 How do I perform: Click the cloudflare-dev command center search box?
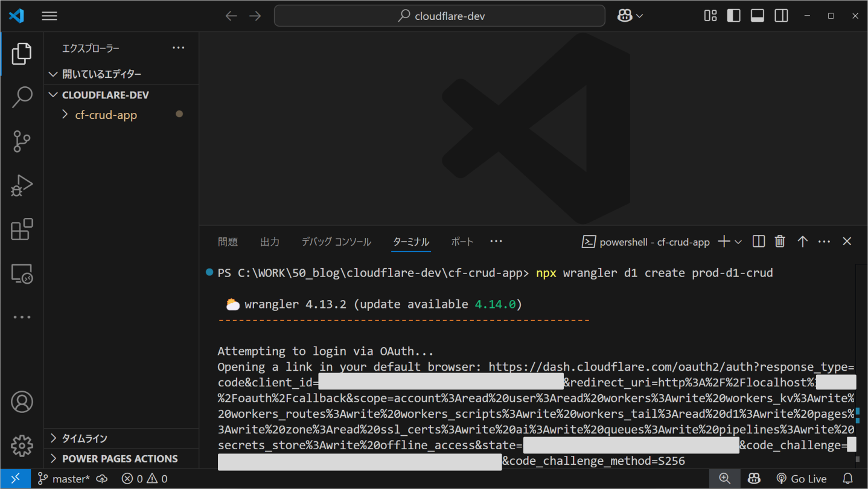point(439,16)
